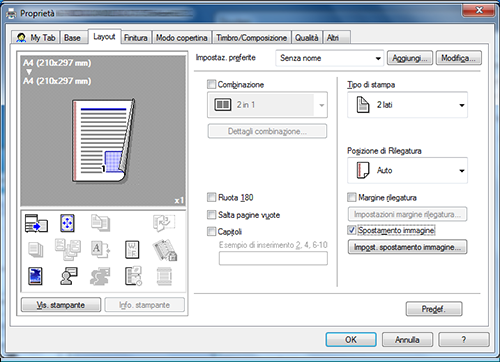
Task: Click the greyed letter A page icon
Action: (100, 250)
